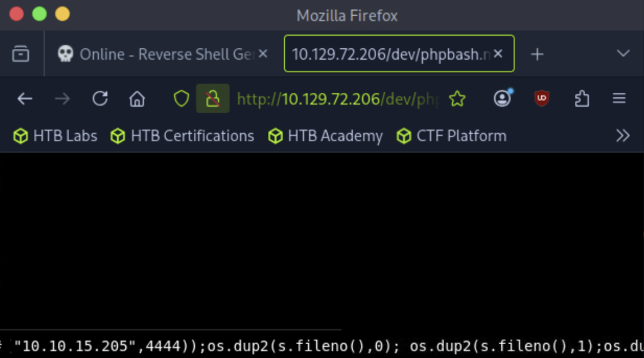Switch to Online - Reverse Shell Generator tab
This screenshot has height=358, width=644.
[x=163, y=54]
